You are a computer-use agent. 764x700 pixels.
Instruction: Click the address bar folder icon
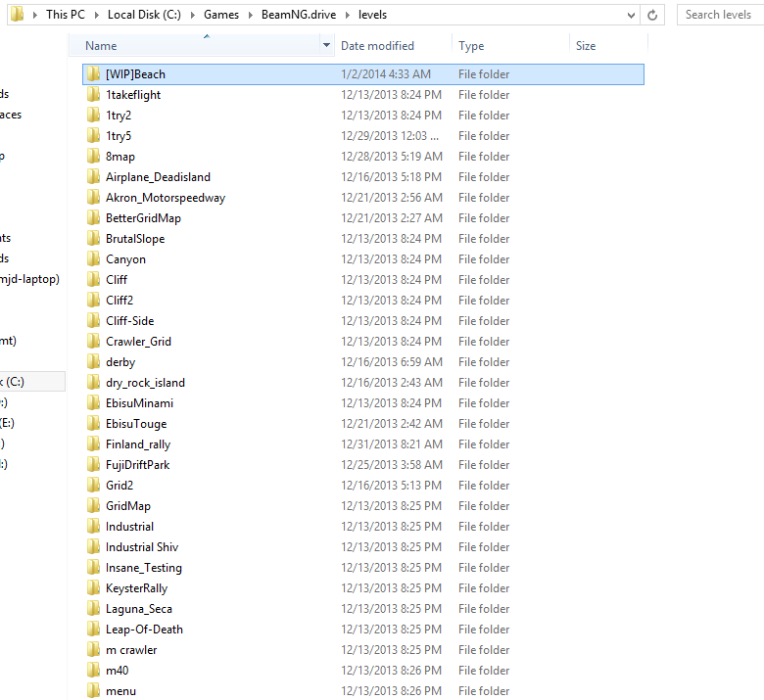pyautogui.click(x=17, y=14)
